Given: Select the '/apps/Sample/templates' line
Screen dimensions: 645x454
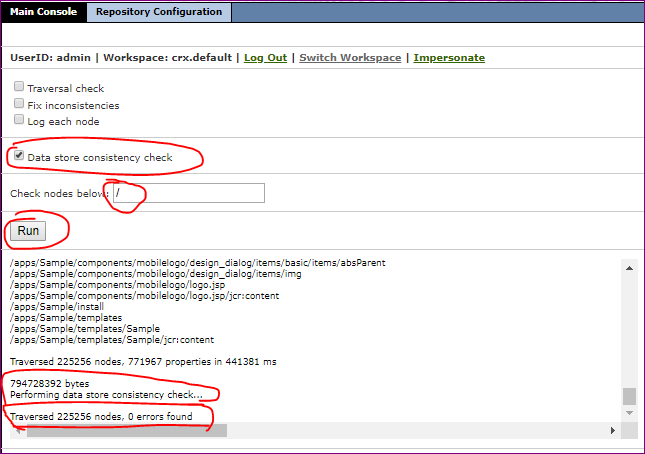Looking at the screenshot, I should [x=66, y=318].
